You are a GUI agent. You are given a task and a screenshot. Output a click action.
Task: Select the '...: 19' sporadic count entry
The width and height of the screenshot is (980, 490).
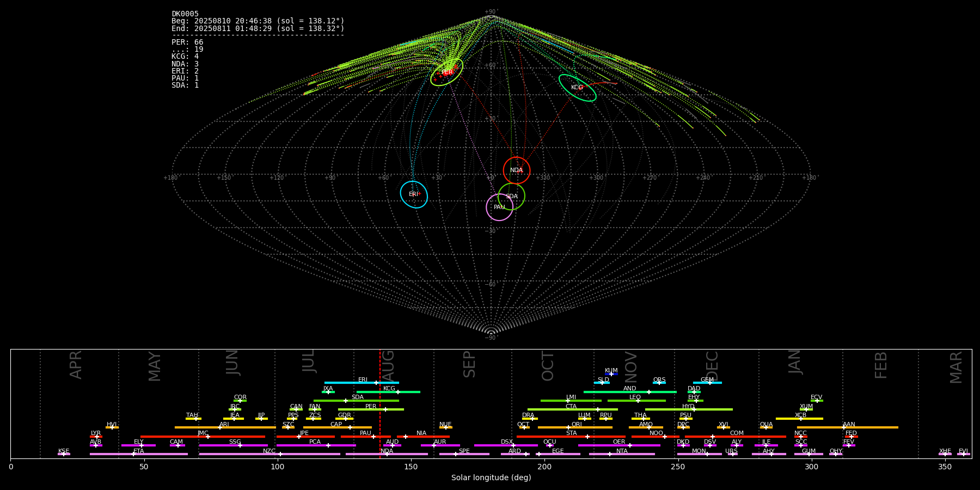[187, 50]
